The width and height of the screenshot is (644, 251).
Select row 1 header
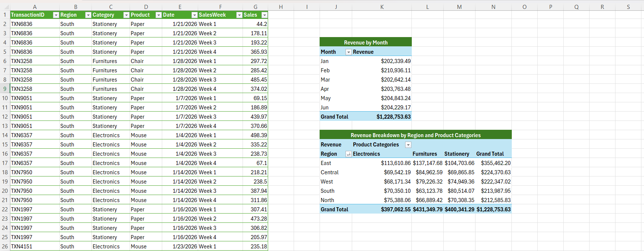point(5,15)
